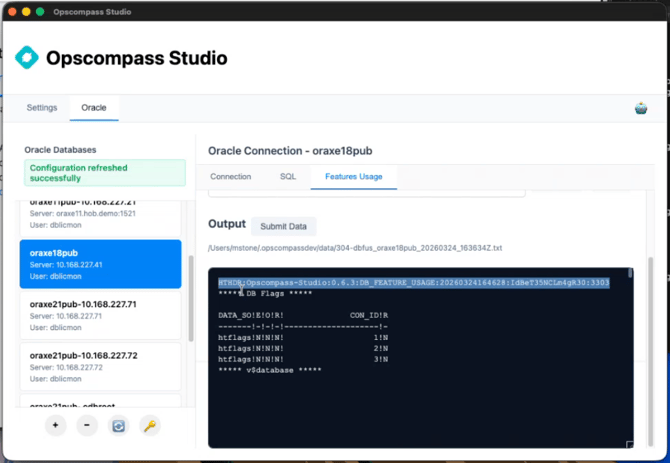Open the Settings tab
Viewport: 670px width, 463px height.
42,108
